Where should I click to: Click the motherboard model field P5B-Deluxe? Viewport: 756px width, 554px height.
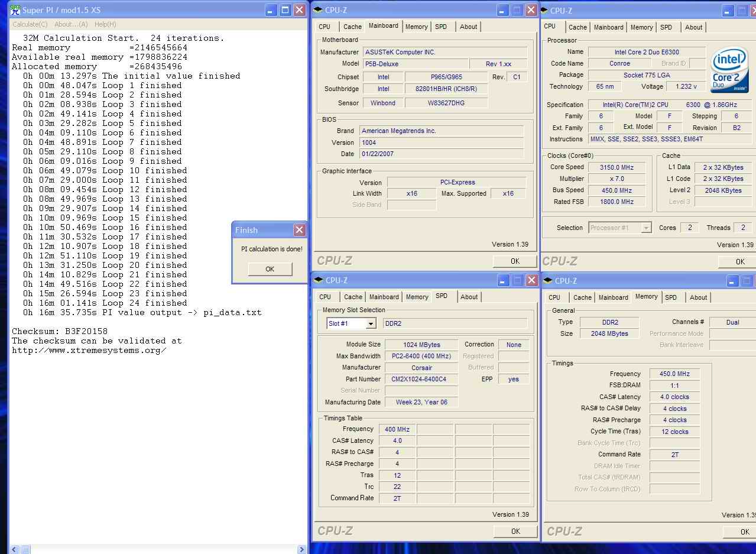[x=415, y=64]
